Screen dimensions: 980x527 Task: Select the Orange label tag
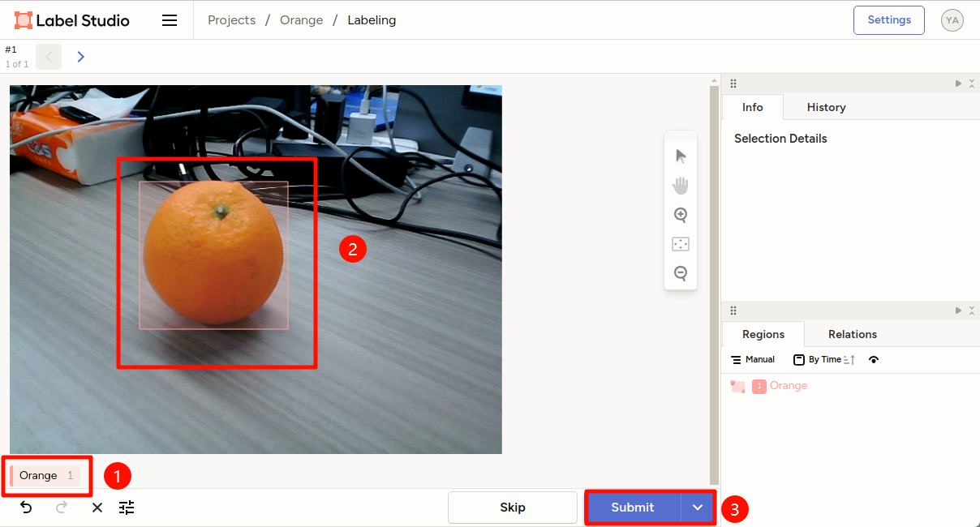[x=45, y=476]
